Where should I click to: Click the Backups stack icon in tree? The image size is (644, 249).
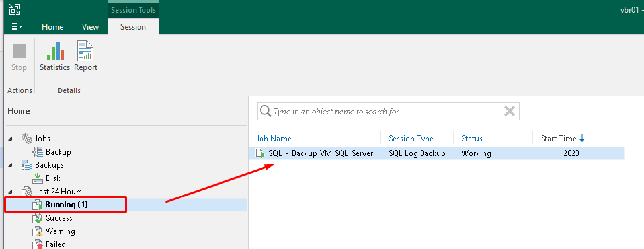(x=27, y=165)
